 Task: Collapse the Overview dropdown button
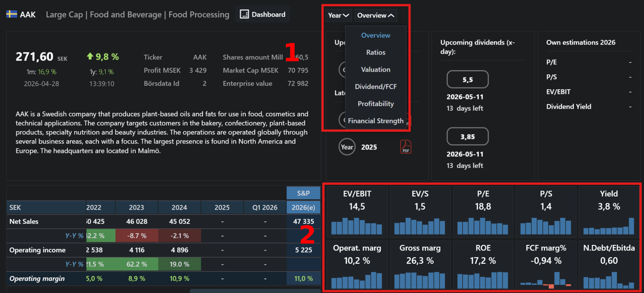(376, 16)
